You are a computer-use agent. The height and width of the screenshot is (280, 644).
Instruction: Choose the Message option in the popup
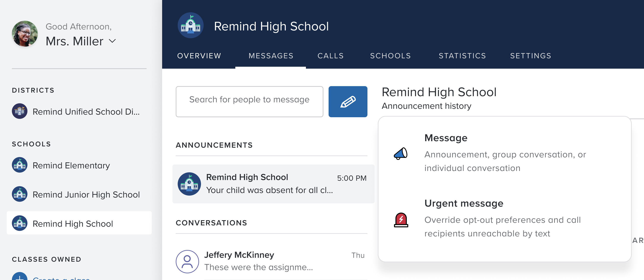pyautogui.click(x=505, y=153)
